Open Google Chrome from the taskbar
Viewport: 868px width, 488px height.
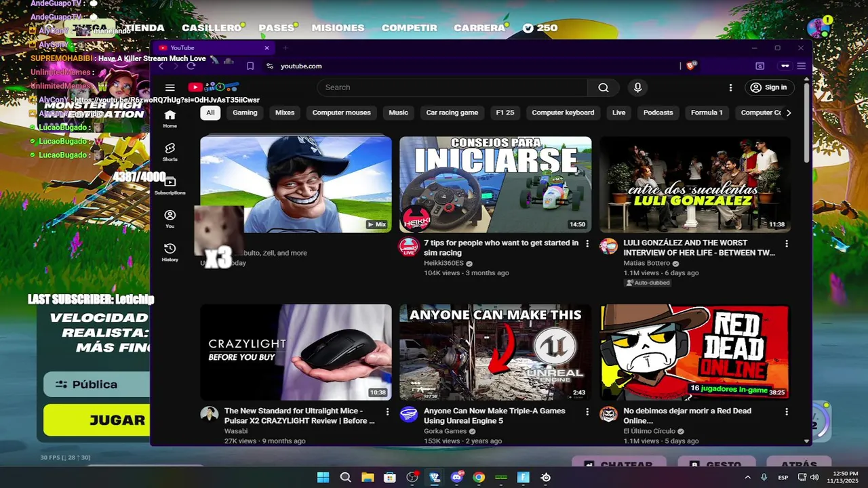tap(479, 477)
